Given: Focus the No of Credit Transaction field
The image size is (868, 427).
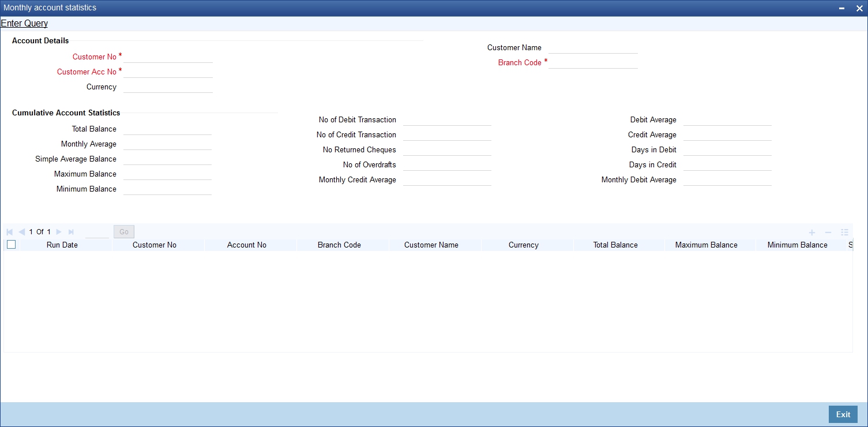Looking at the screenshot, I should point(447,134).
